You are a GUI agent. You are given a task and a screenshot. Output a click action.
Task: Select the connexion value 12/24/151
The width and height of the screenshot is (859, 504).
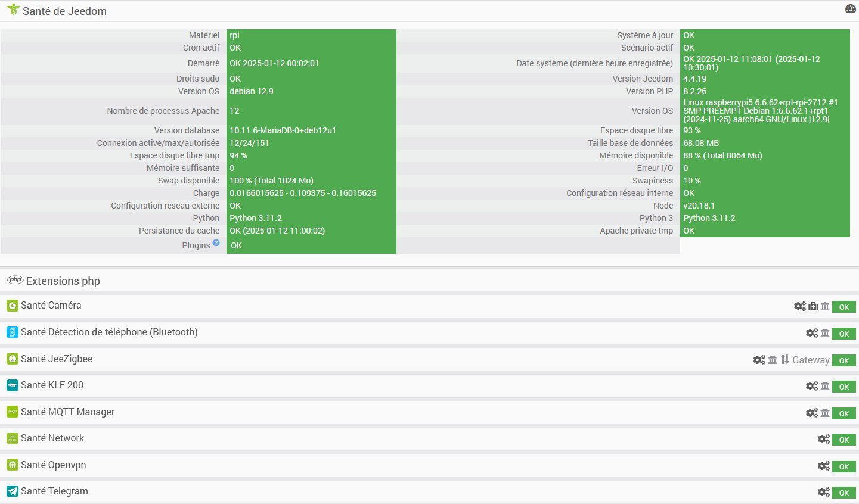[249, 143]
